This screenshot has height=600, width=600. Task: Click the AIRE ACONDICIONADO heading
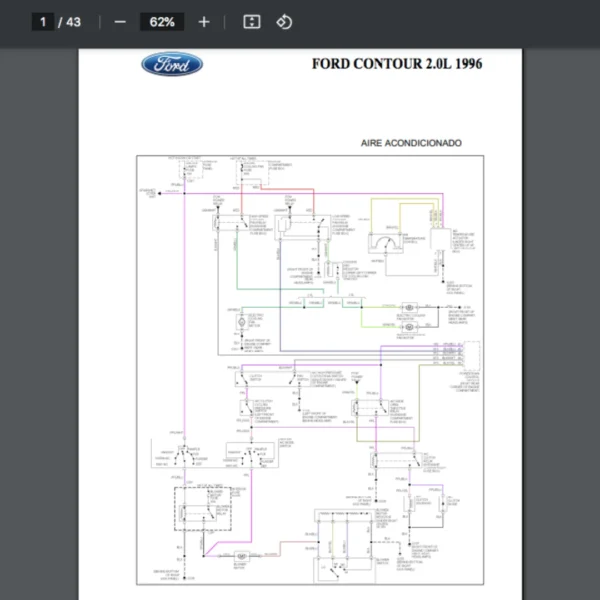click(411, 143)
